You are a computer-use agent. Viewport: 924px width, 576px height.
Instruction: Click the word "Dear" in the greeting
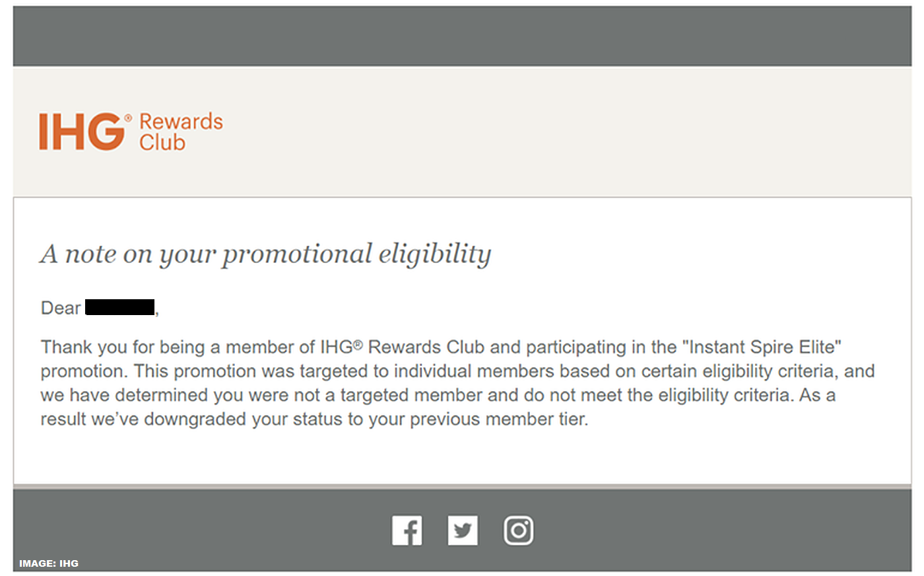[61, 308]
